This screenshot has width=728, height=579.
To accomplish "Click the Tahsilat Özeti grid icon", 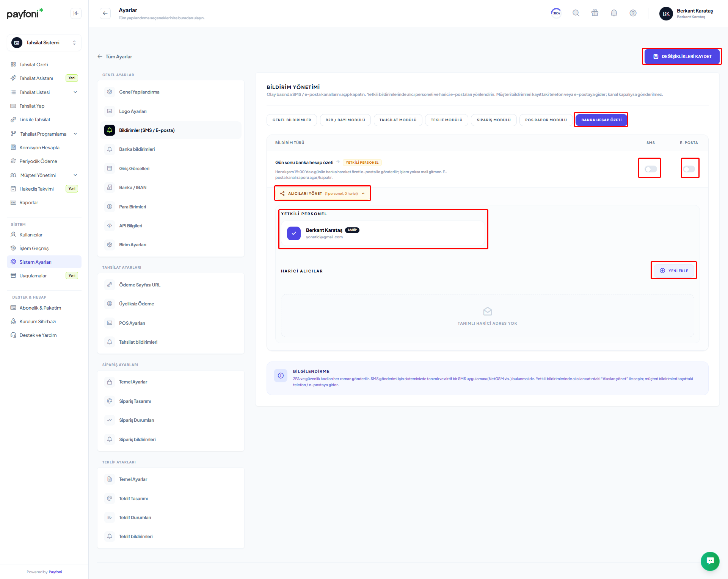I will [x=13, y=64].
